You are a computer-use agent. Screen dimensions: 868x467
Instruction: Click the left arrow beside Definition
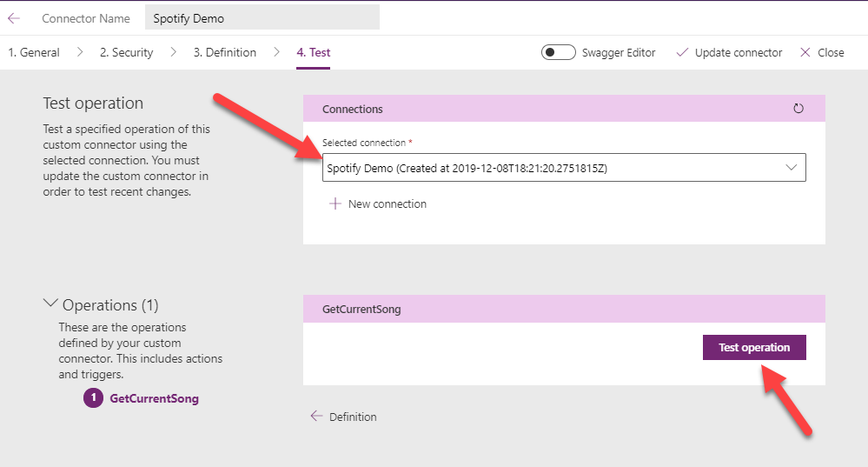[316, 417]
